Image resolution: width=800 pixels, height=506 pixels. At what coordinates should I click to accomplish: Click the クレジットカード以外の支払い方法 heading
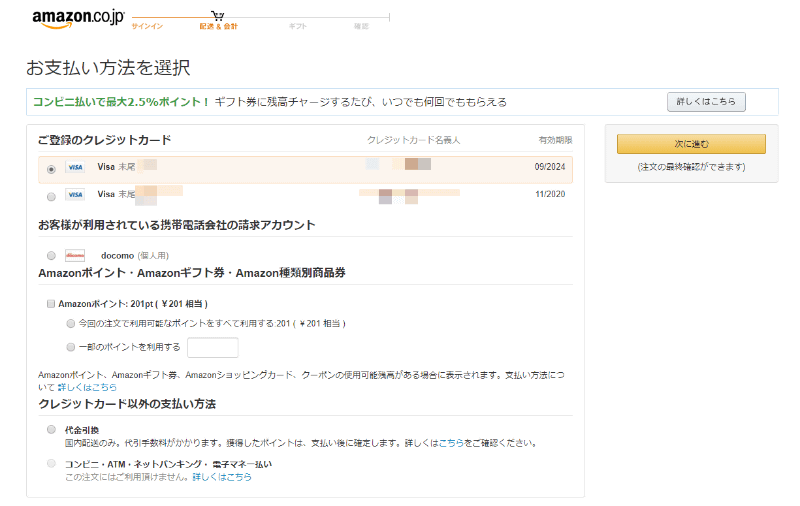(127, 404)
